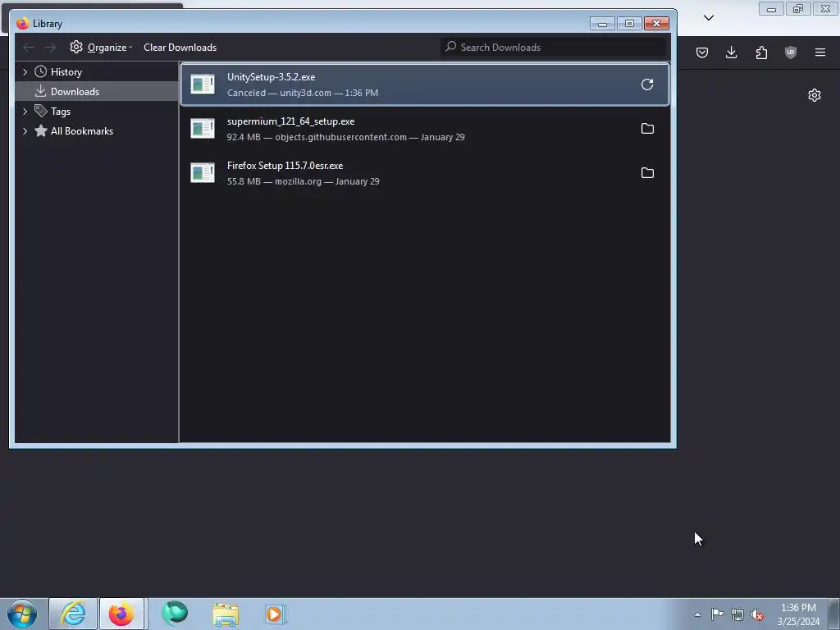Switch to Firefox in the taskbar
840x630 pixels.
(x=121, y=614)
